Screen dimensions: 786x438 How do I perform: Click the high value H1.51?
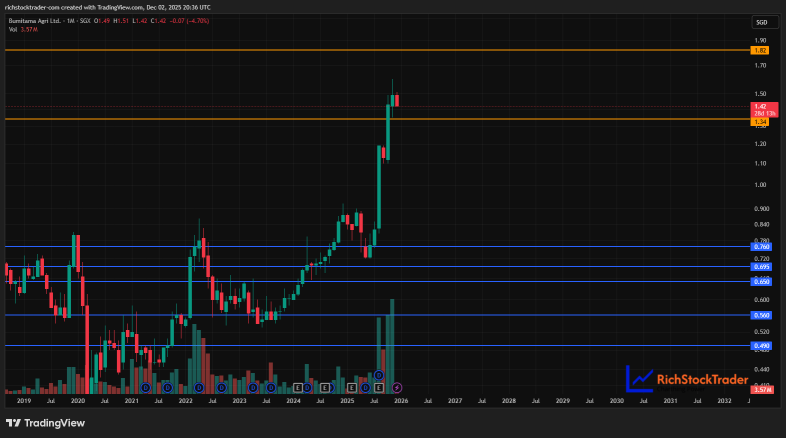[121, 21]
